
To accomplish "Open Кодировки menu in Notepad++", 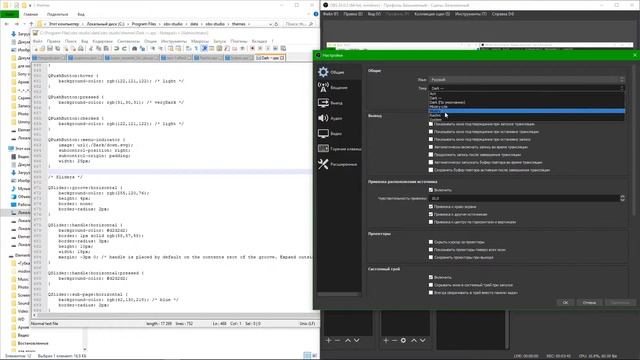I will (102, 41).
